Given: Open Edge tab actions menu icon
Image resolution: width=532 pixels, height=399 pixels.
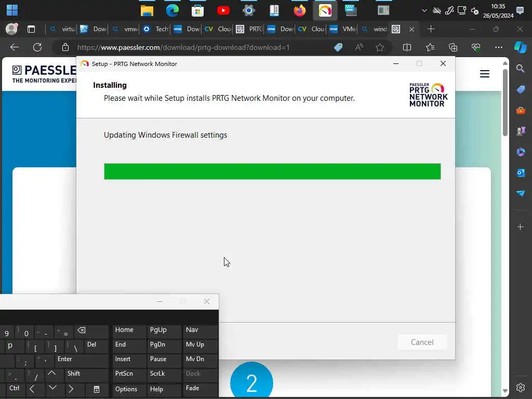Looking at the screenshot, I should (31, 29).
